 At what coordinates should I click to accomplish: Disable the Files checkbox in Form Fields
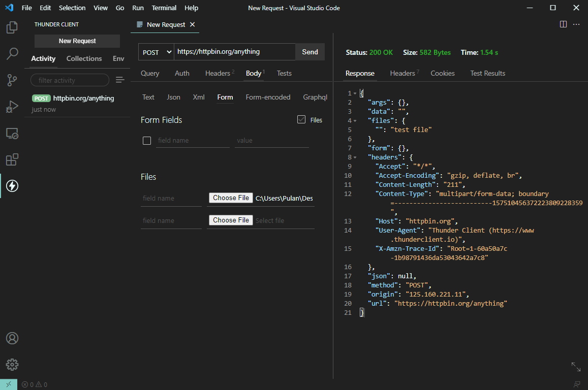(x=301, y=120)
